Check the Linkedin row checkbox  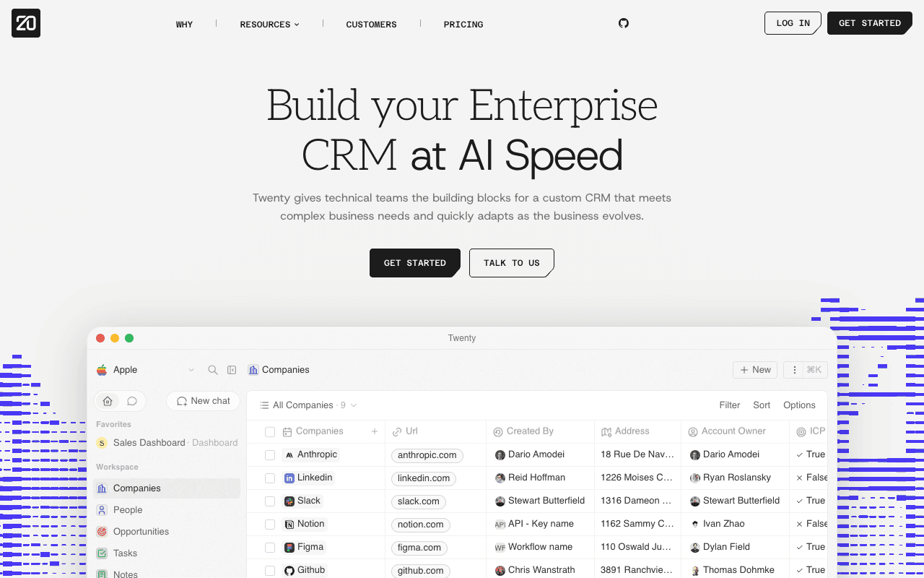coord(270,478)
